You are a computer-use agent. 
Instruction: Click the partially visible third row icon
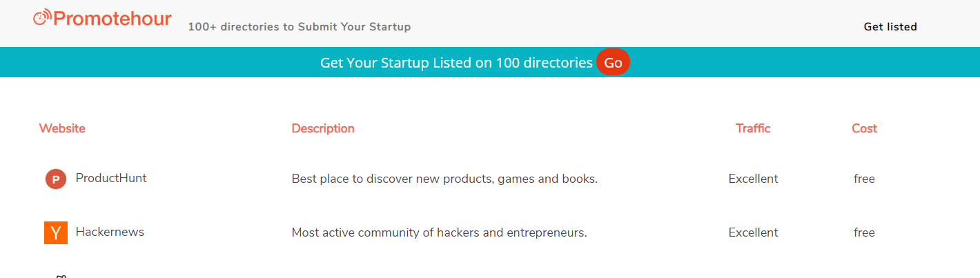point(60,276)
